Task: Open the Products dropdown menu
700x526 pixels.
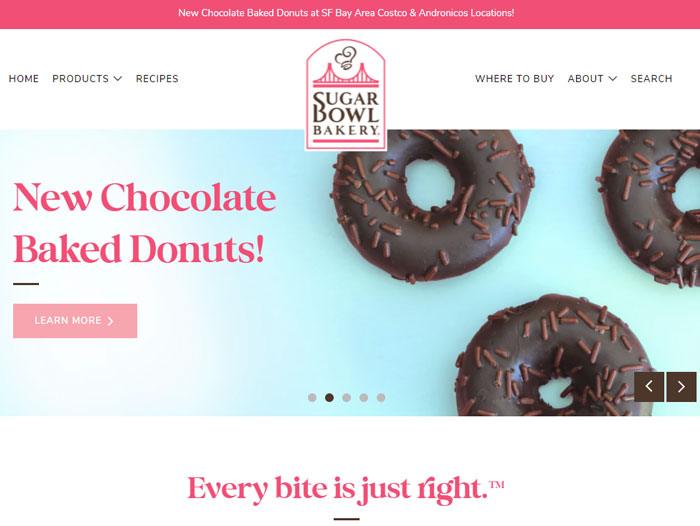Action: point(87,79)
